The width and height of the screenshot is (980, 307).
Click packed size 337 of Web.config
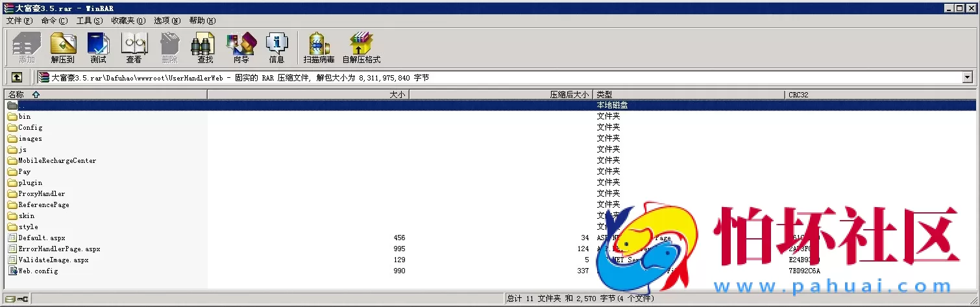583,271
